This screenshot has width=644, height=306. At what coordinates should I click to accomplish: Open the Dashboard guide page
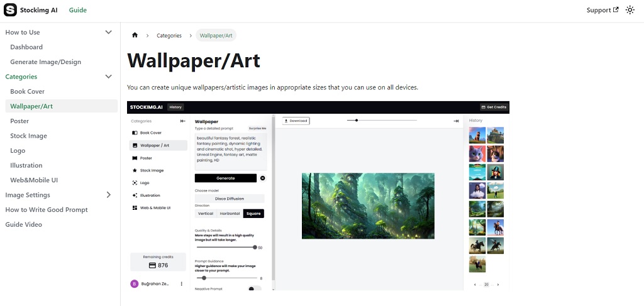pos(26,47)
